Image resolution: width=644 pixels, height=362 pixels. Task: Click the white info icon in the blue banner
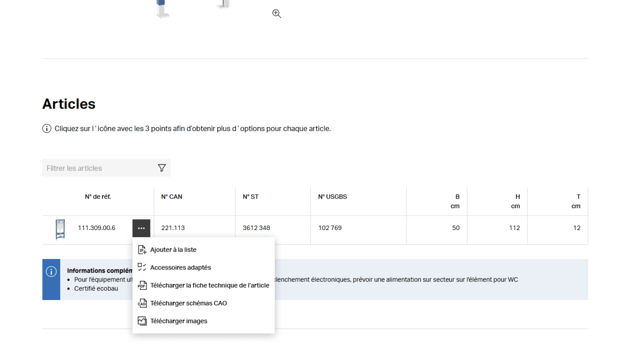tap(51, 272)
